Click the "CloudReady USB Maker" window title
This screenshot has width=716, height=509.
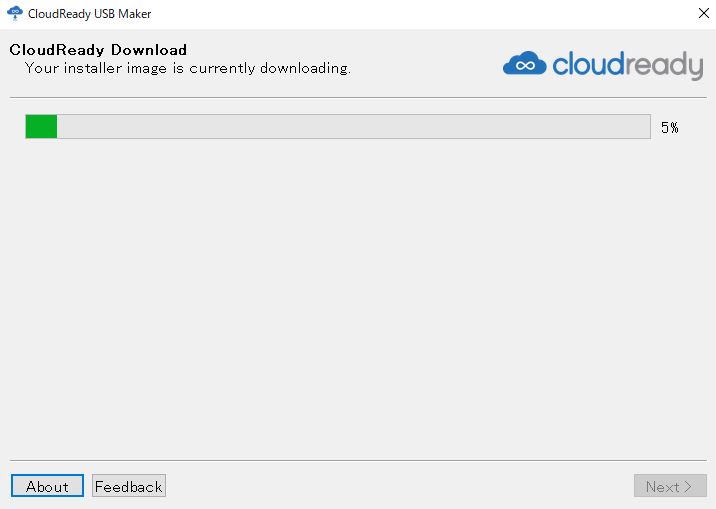coord(90,14)
